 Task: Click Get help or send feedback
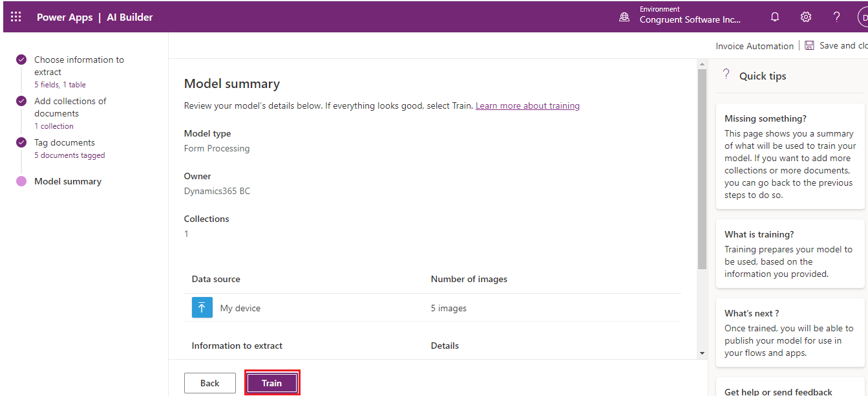[778, 391]
